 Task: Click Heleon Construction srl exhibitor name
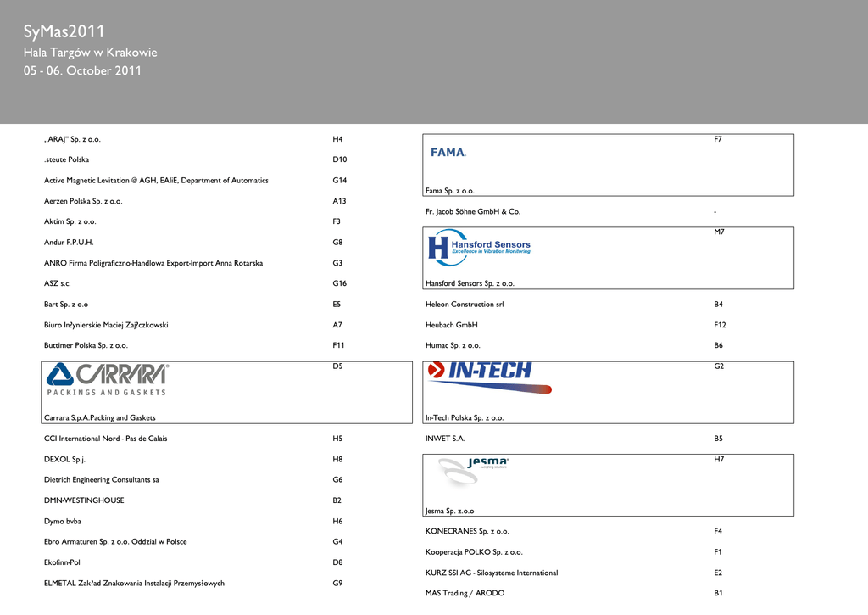pyautogui.click(x=465, y=304)
